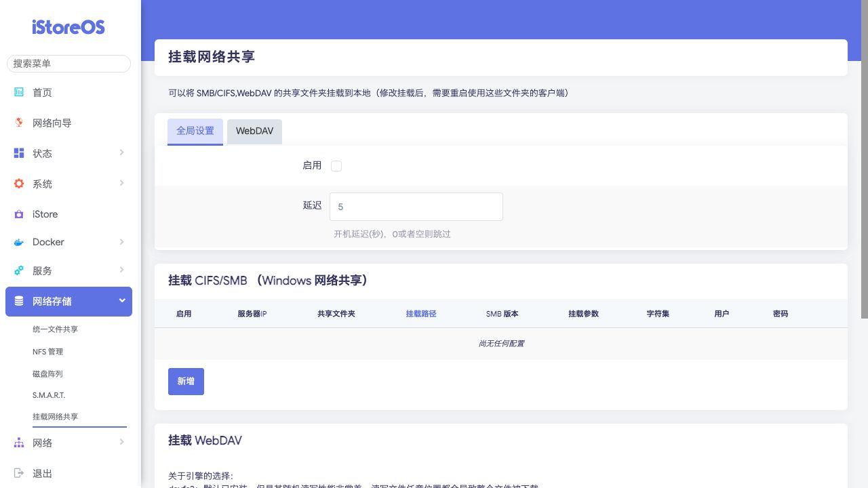The width and height of the screenshot is (868, 488).
Task: Click the 搜索菜单 search box
Action: 68,64
